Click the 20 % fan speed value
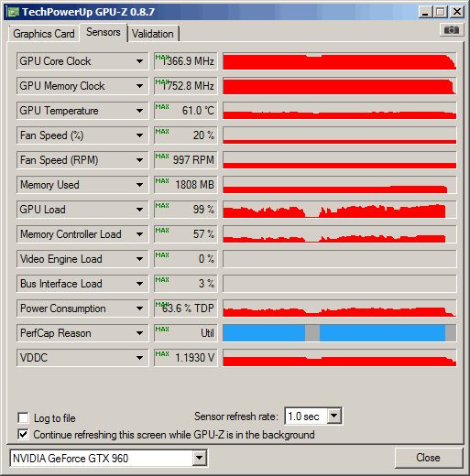This screenshot has width=470, height=476. [x=186, y=135]
